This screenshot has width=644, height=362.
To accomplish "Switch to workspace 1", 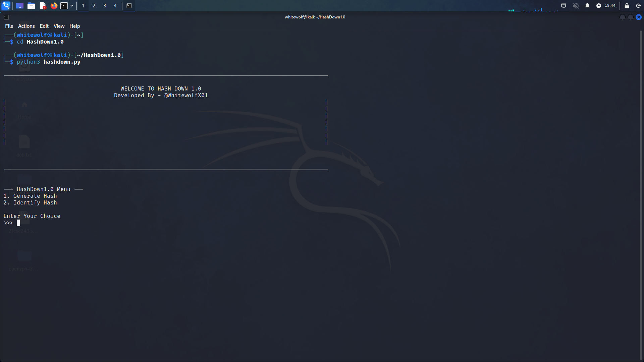I will coord(83,6).
